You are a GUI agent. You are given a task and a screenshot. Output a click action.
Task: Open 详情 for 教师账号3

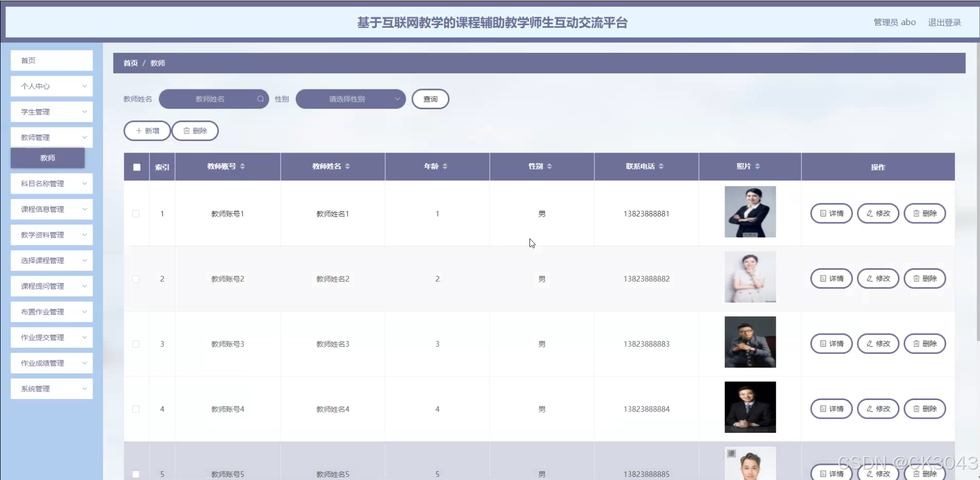(x=831, y=344)
